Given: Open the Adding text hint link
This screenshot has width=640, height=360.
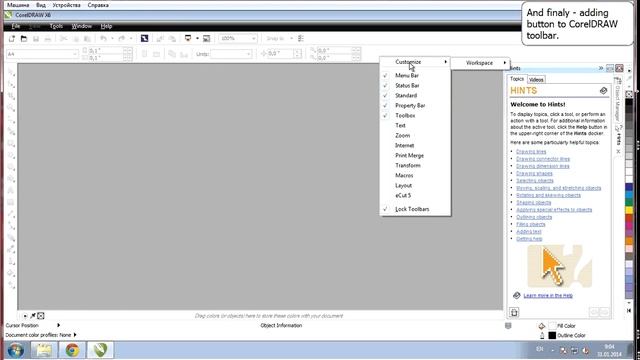Looking at the screenshot, I should pyautogui.click(x=529, y=231).
